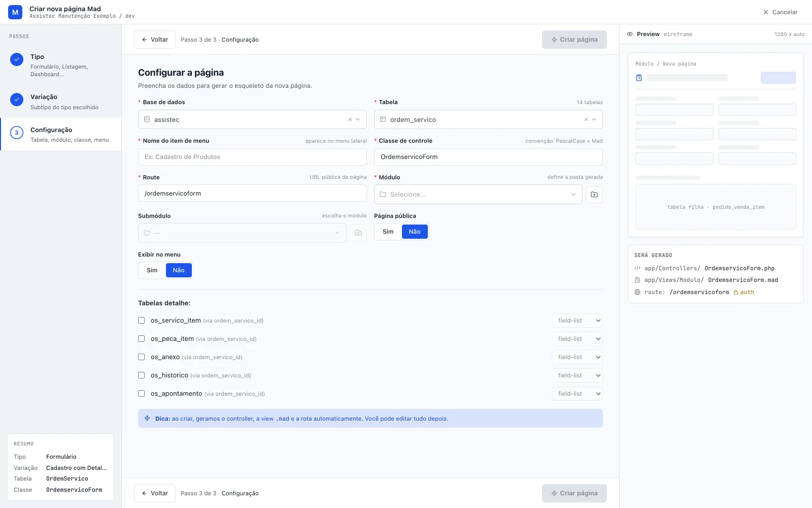
Task: Click the completed Variação step checkmark
Action: pos(17,100)
